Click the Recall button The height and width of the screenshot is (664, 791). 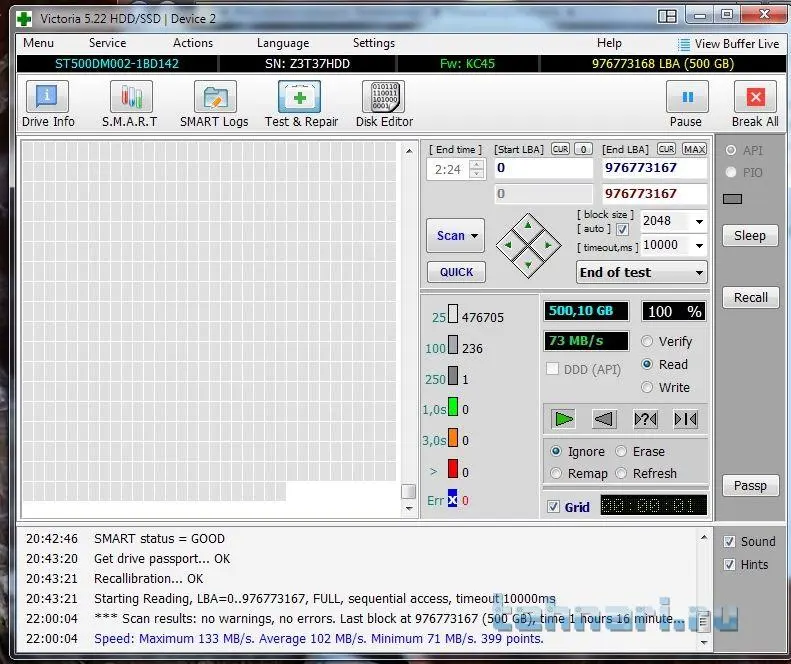750,298
